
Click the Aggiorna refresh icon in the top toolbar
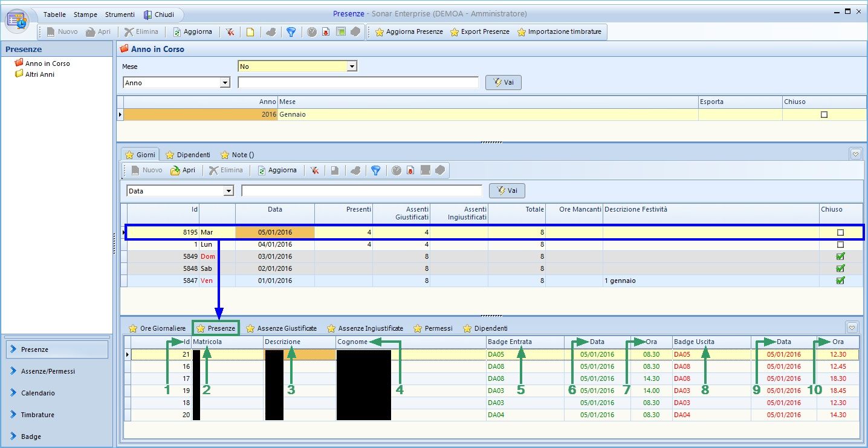(192, 32)
